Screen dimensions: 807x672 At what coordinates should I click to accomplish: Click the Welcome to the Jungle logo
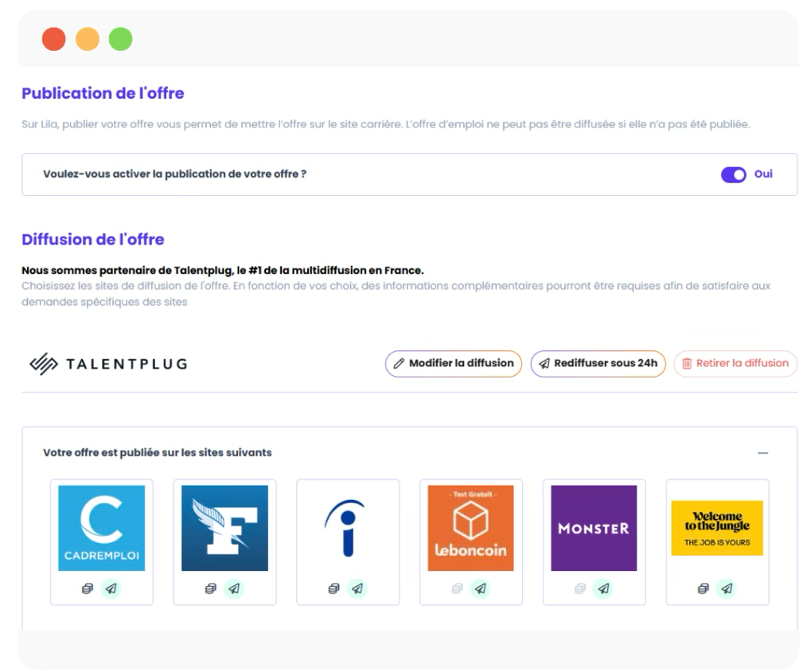pyautogui.click(x=717, y=528)
